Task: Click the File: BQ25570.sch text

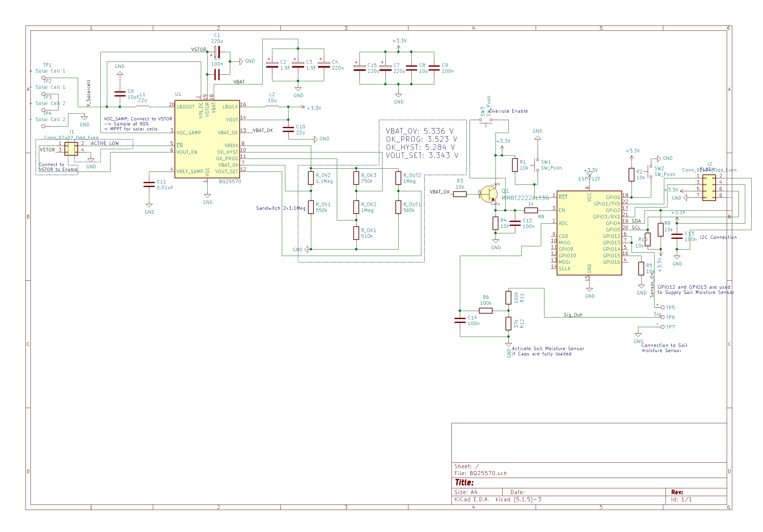Action: coord(480,473)
